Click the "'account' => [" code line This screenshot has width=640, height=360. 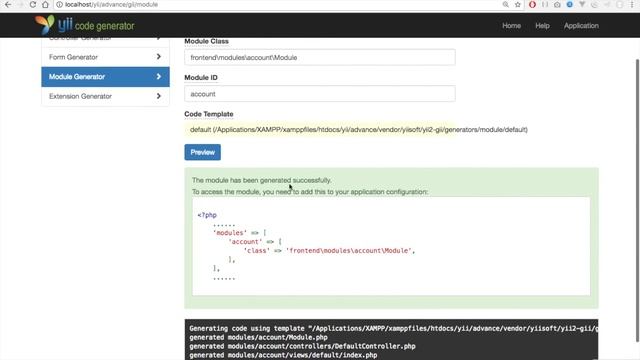pos(255,242)
